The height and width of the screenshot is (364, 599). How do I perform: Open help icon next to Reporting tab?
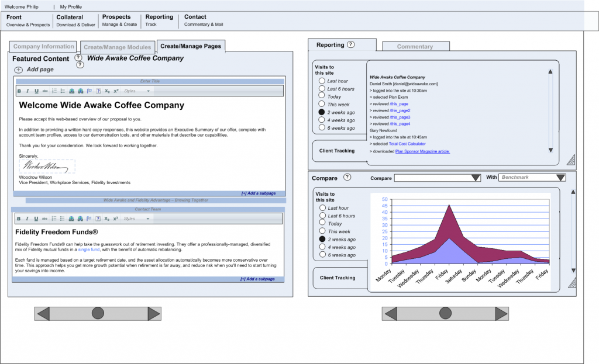[350, 45]
